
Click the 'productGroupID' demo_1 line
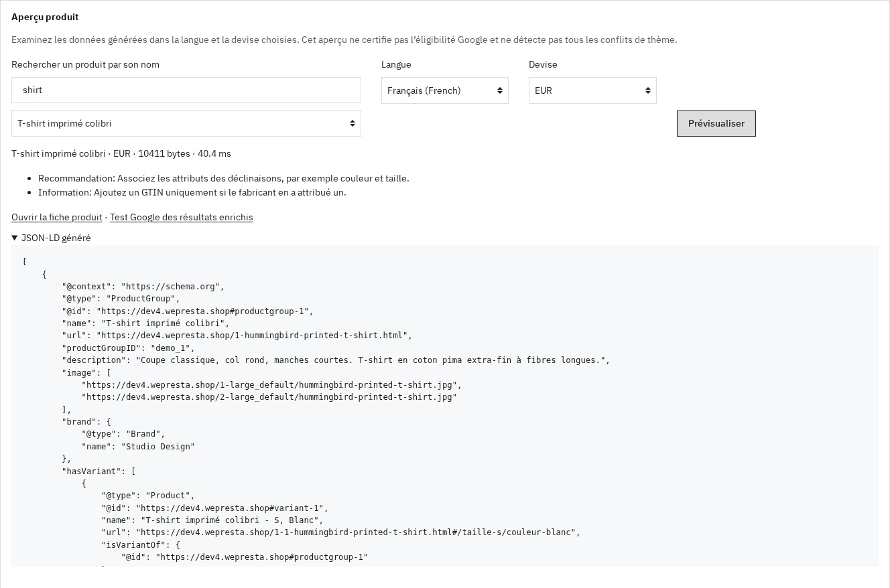[x=128, y=348]
